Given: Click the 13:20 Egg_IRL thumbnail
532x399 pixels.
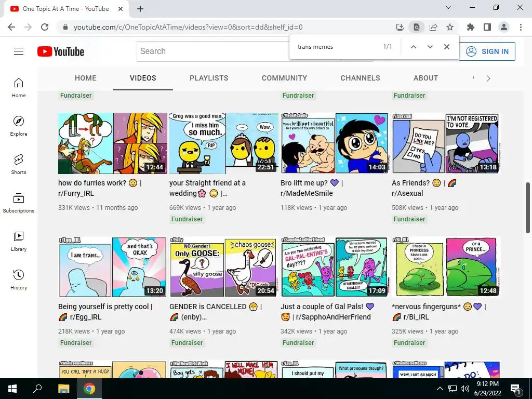Looking at the screenshot, I should (x=113, y=267).
